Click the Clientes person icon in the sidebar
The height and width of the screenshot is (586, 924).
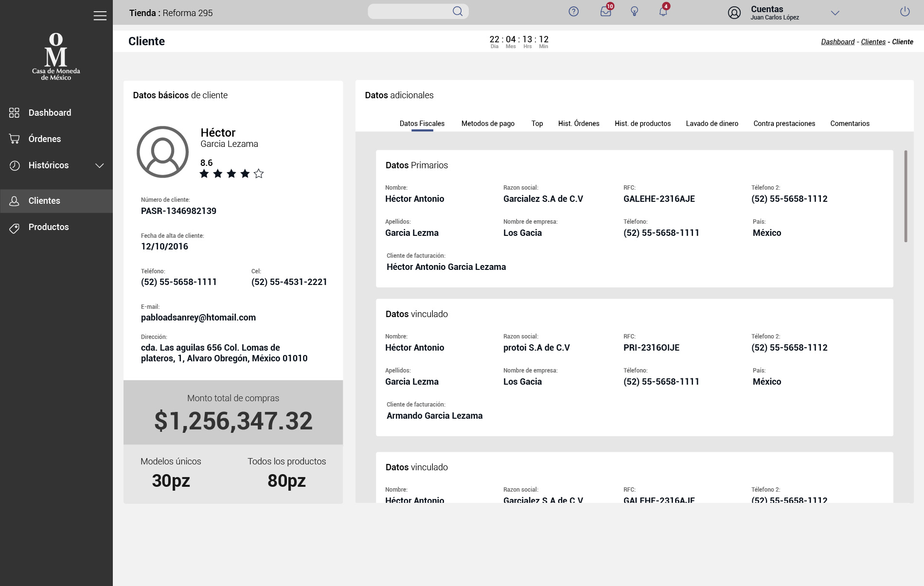[x=14, y=201]
